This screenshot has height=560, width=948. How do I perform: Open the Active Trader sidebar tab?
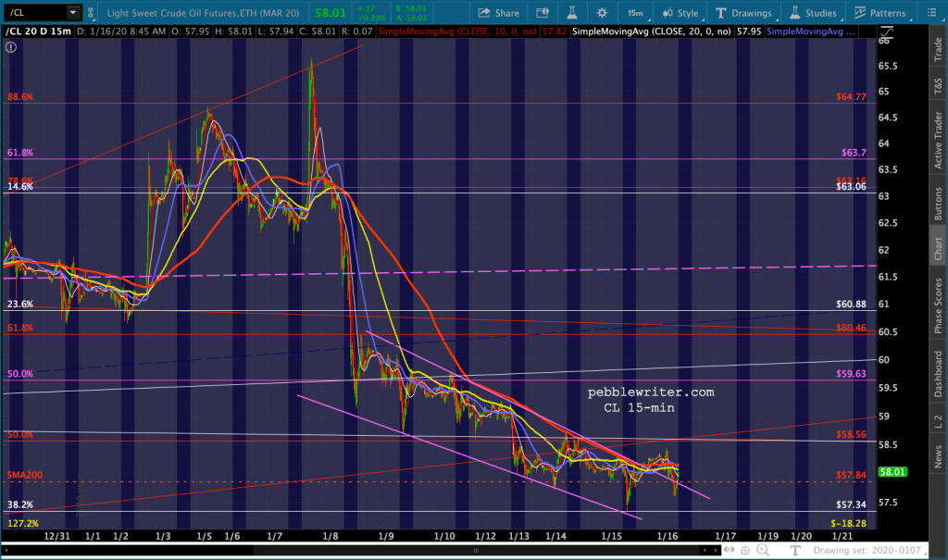click(x=937, y=145)
